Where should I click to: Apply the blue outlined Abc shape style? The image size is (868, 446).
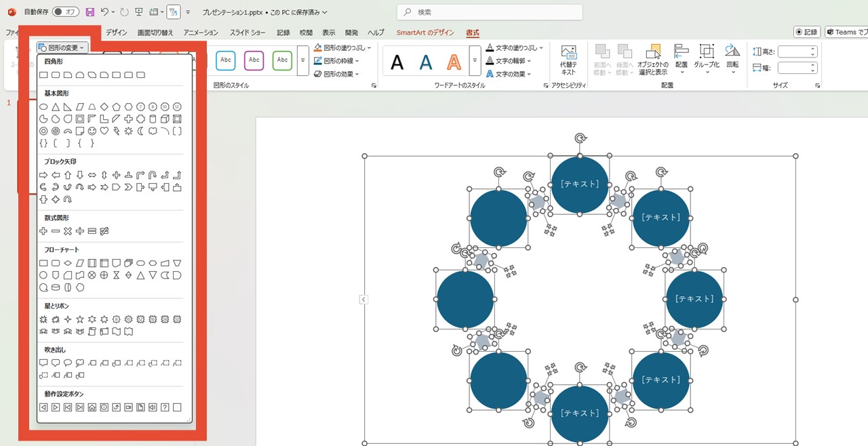(226, 61)
